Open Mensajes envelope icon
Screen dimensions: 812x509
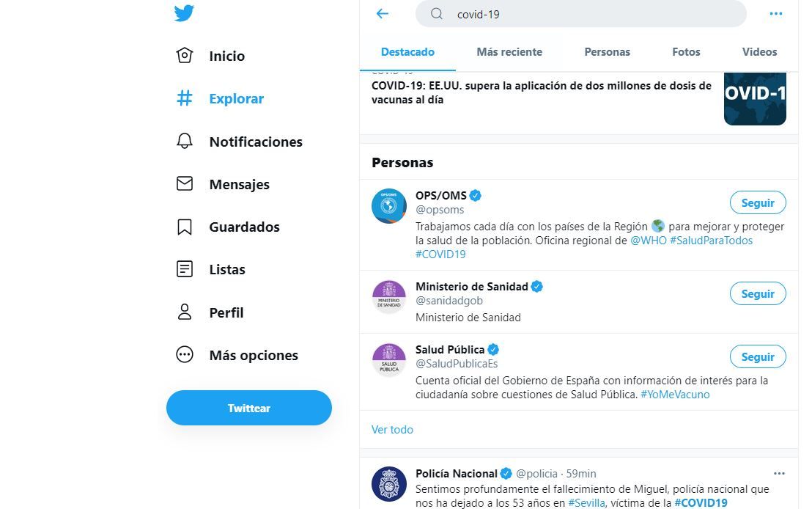coord(185,184)
